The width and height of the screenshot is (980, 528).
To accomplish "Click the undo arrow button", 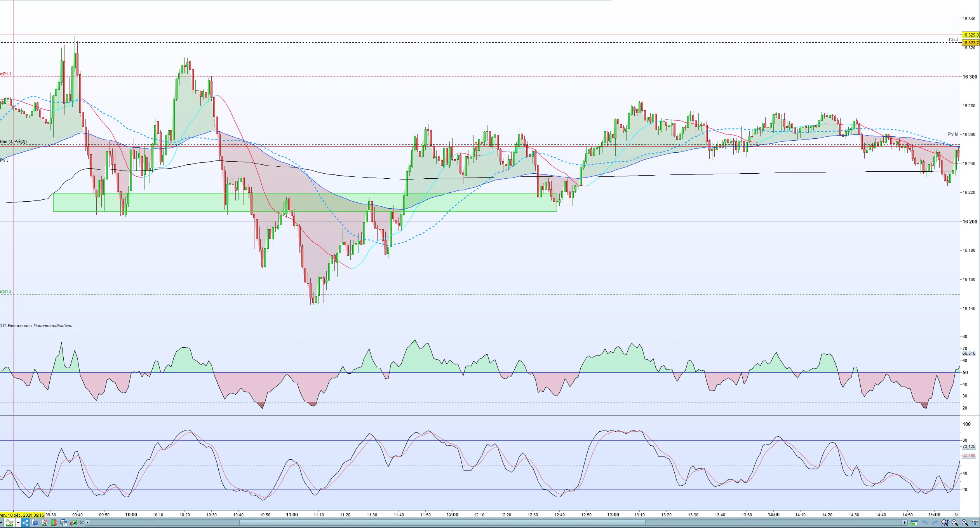I will point(925,523).
